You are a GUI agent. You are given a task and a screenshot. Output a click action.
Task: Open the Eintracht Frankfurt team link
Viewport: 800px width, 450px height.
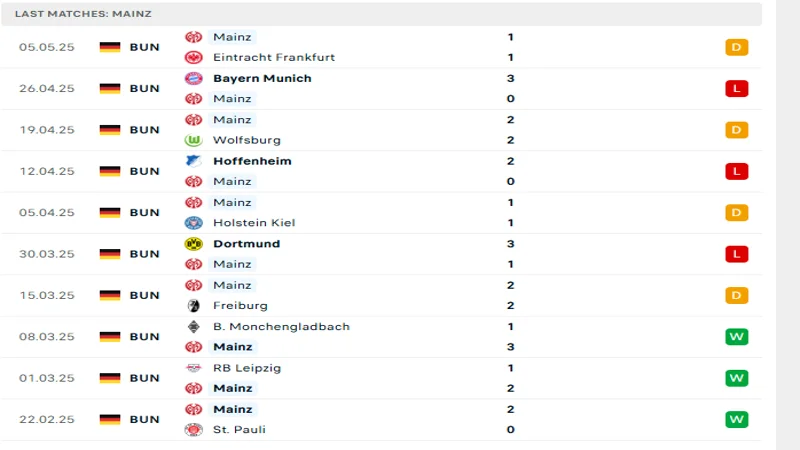pos(274,58)
